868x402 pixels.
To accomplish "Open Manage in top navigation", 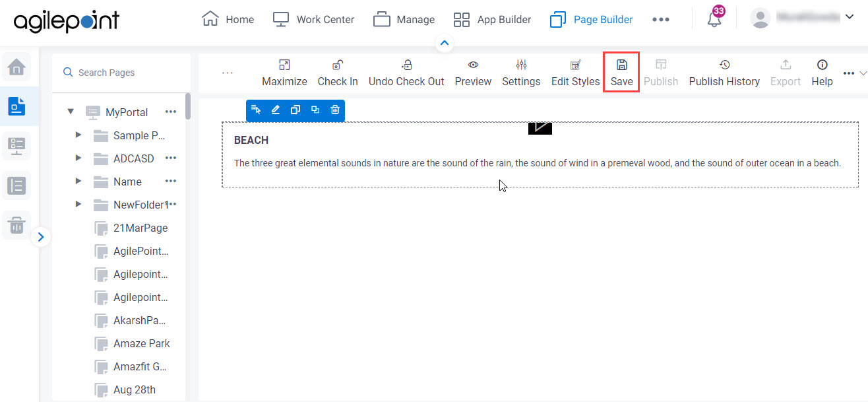I will point(404,19).
